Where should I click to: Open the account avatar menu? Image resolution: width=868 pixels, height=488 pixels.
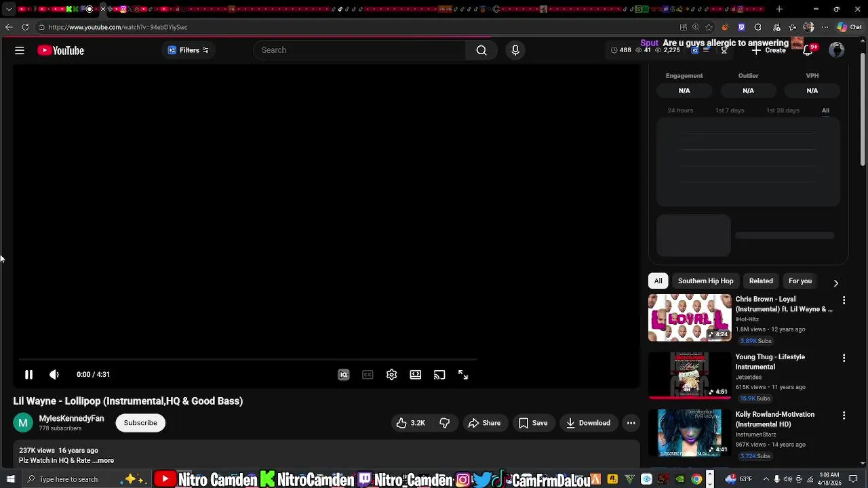click(x=837, y=50)
